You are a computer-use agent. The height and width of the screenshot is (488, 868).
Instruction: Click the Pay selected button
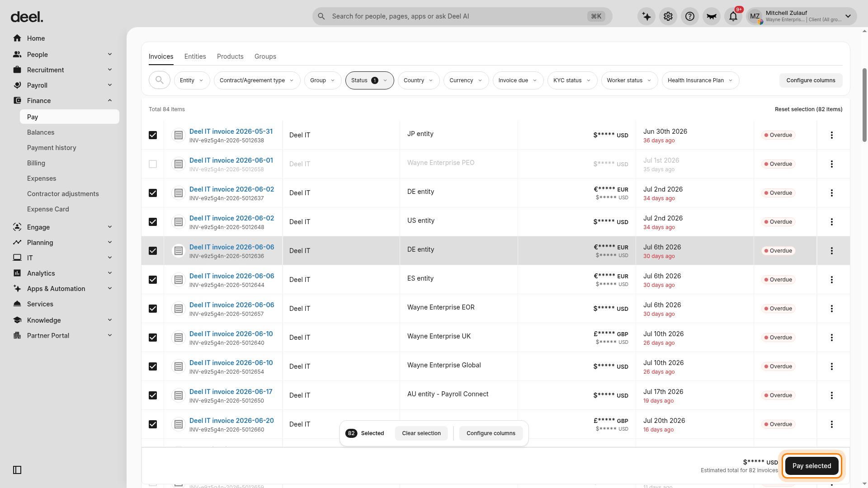[811, 466]
